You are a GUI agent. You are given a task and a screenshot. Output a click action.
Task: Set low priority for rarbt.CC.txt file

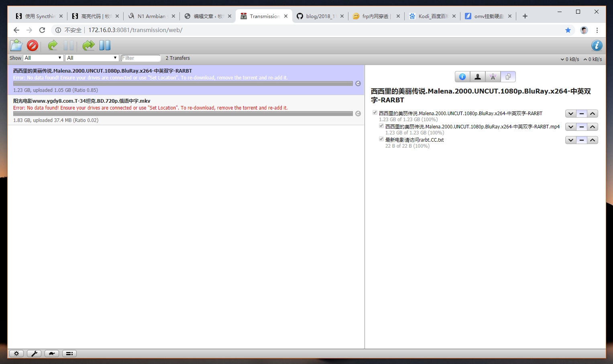570,140
